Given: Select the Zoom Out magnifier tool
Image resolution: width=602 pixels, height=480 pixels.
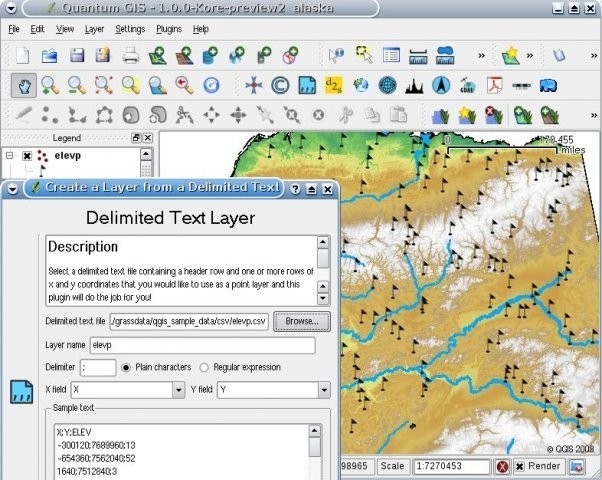Looking at the screenshot, I should (x=77, y=85).
